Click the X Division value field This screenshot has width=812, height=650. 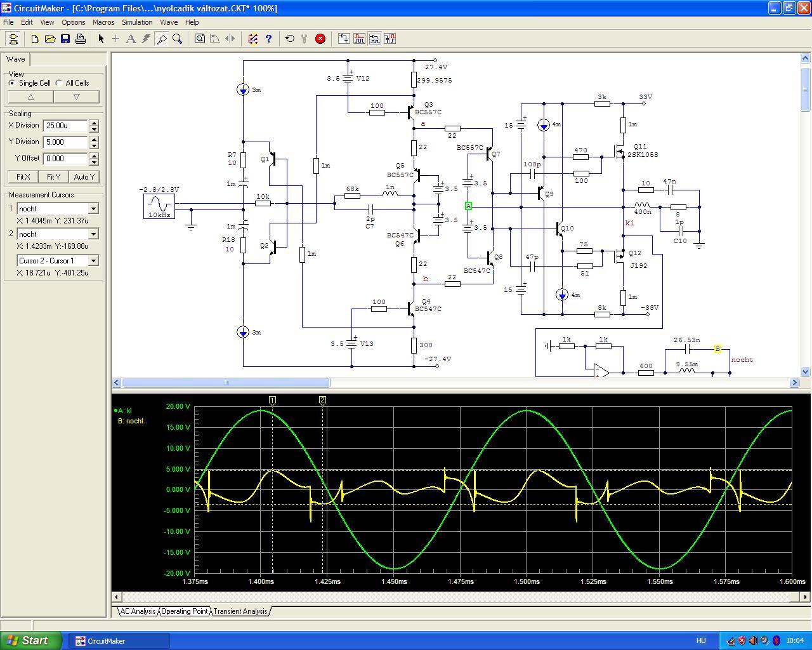click(x=65, y=126)
